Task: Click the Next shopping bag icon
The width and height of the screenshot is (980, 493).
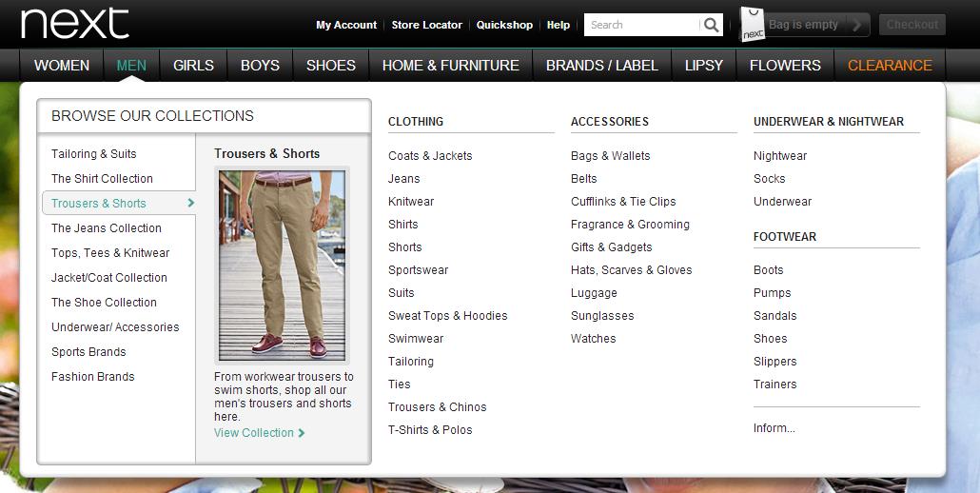Action: coord(753,25)
